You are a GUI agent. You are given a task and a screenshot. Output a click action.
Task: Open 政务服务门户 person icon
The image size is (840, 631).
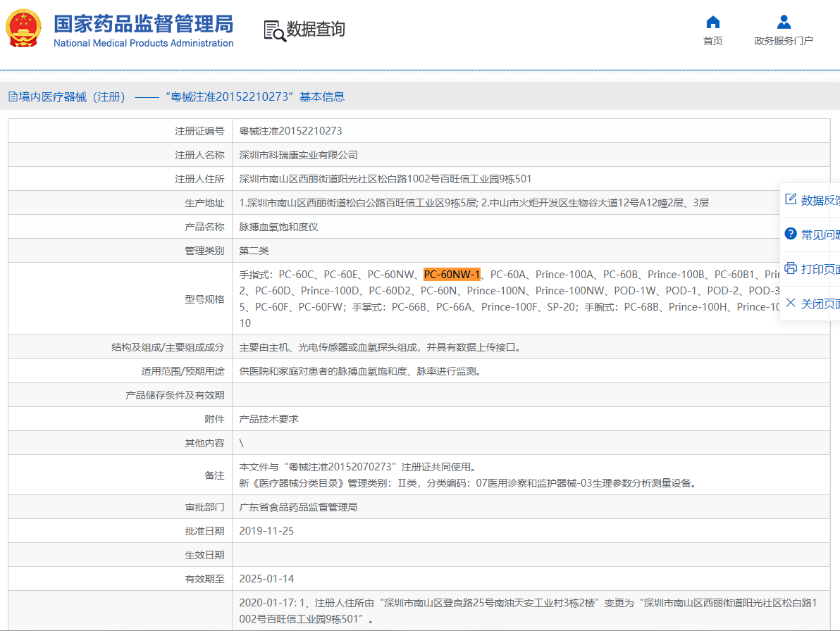pyautogui.click(x=784, y=22)
